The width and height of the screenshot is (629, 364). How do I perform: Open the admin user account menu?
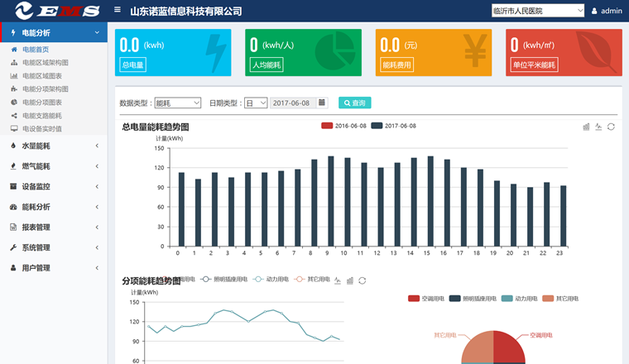[x=607, y=11]
